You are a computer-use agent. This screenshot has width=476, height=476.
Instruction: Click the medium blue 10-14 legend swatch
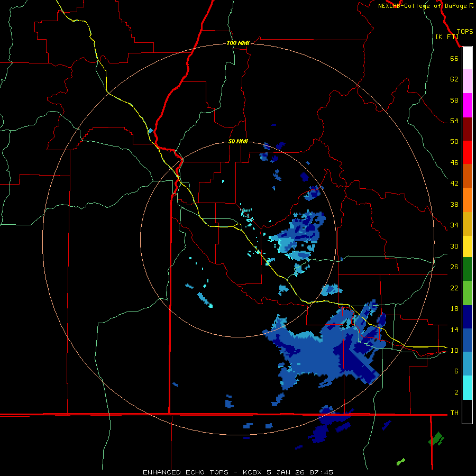click(x=467, y=340)
